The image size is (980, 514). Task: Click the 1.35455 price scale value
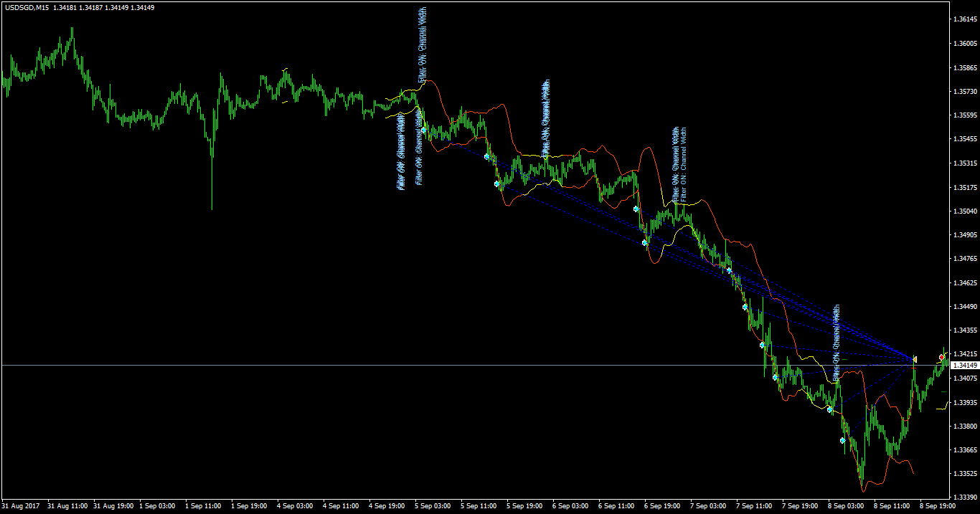964,139
